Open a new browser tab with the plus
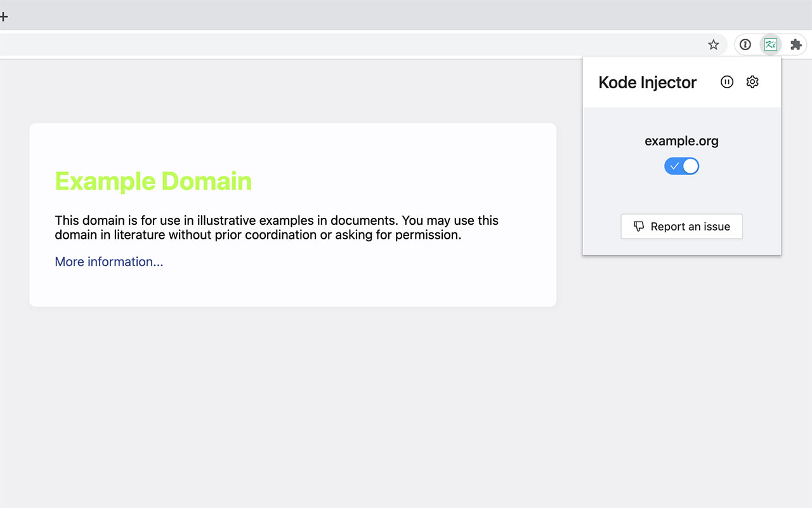This screenshot has width=812, height=508. click(x=5, y=16)
